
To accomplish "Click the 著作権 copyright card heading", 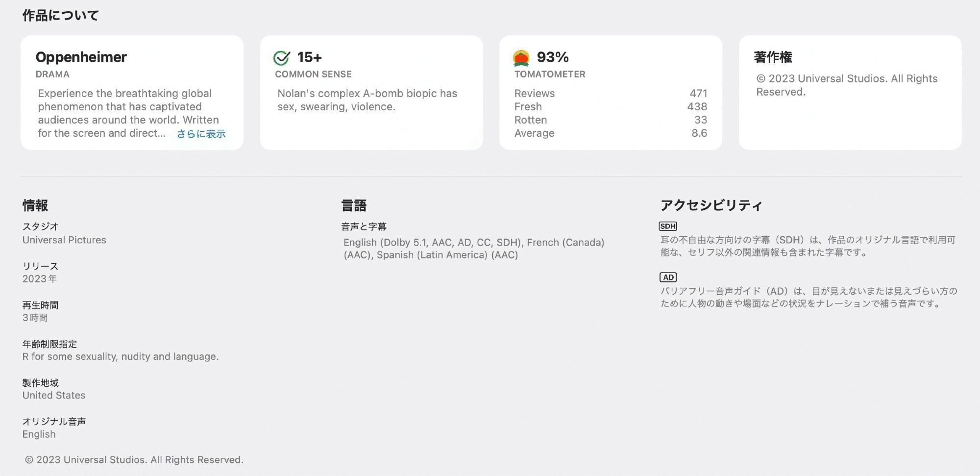I will pyautogui.click(x=773, y=57).
